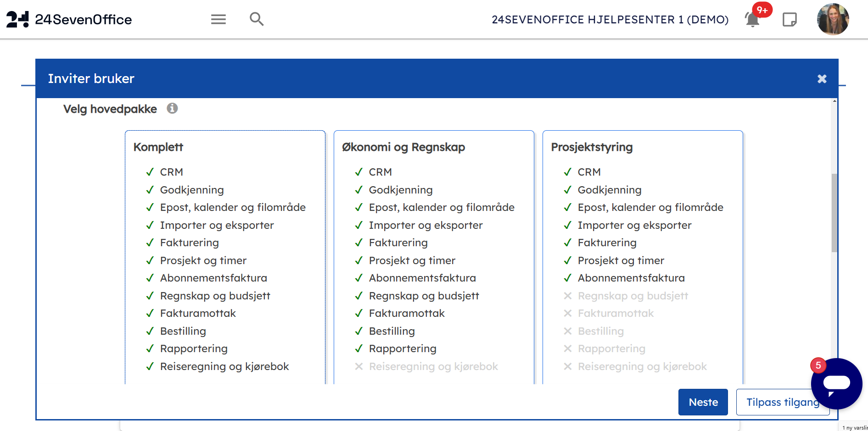
Task: Click the scroll-up arrow of the dialog
Action: point(834,101)
